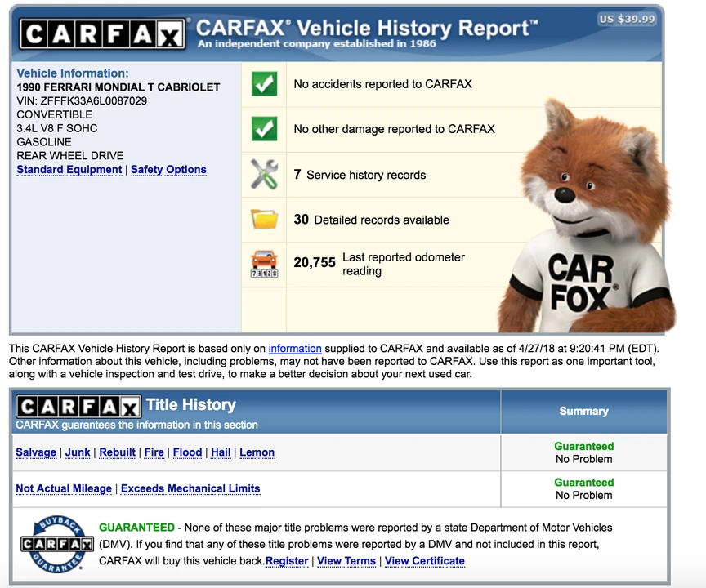This screenshot has width=706, height=588.
Task: Click the '7 Service history records' row
Action: (x=360, y=175)
